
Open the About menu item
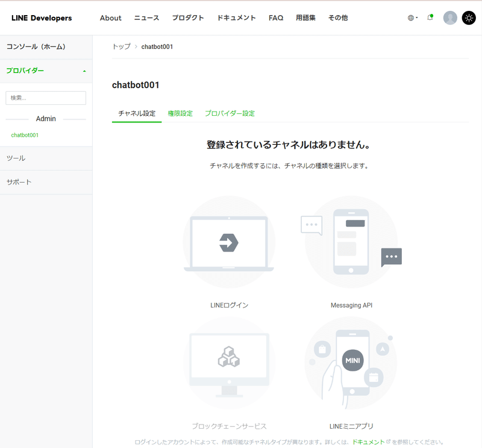pyautogui.click(x=111, y=18)
